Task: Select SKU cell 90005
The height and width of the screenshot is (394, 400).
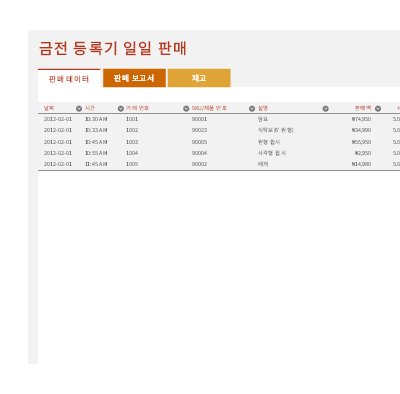Action: click(x=199, y=142)
